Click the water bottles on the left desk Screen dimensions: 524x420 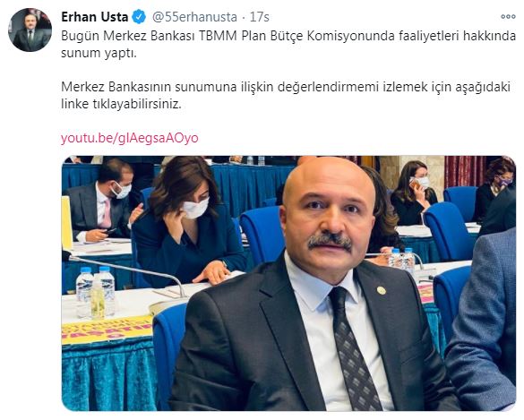click(95, 292)
